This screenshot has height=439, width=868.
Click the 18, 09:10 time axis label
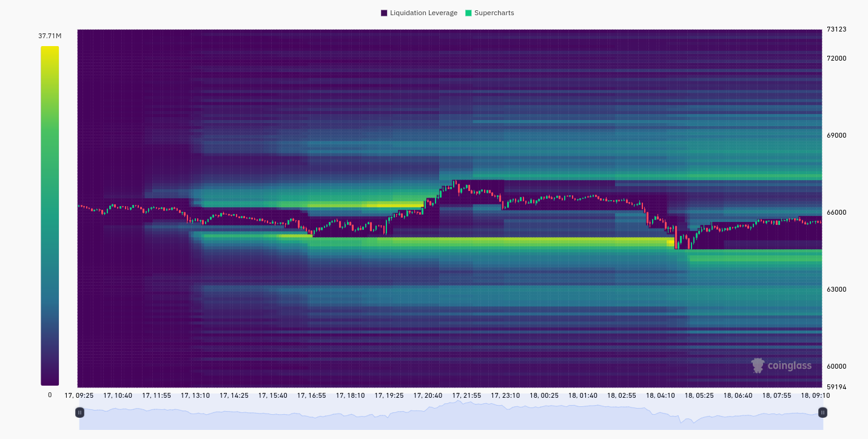[815, 395]
